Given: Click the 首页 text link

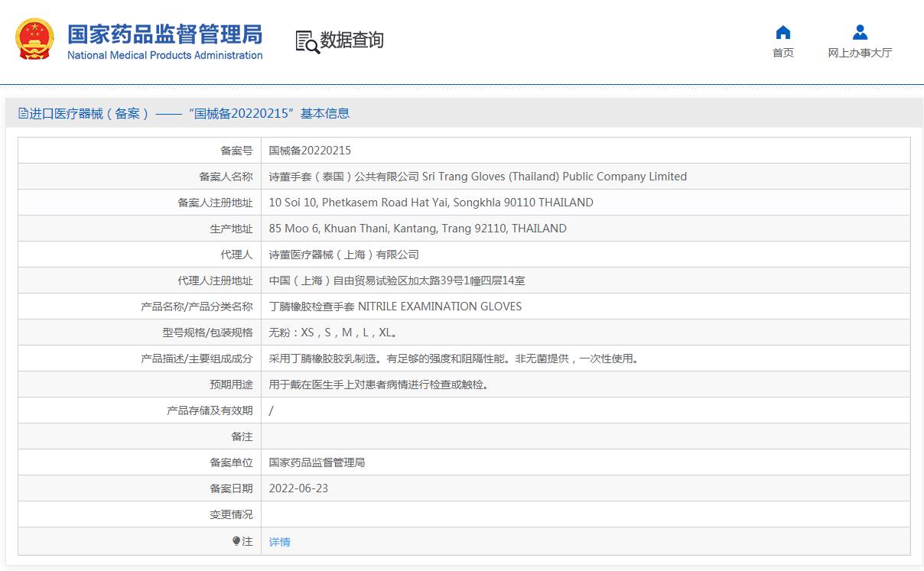Looking at the screenshot, I should point(782,53).
